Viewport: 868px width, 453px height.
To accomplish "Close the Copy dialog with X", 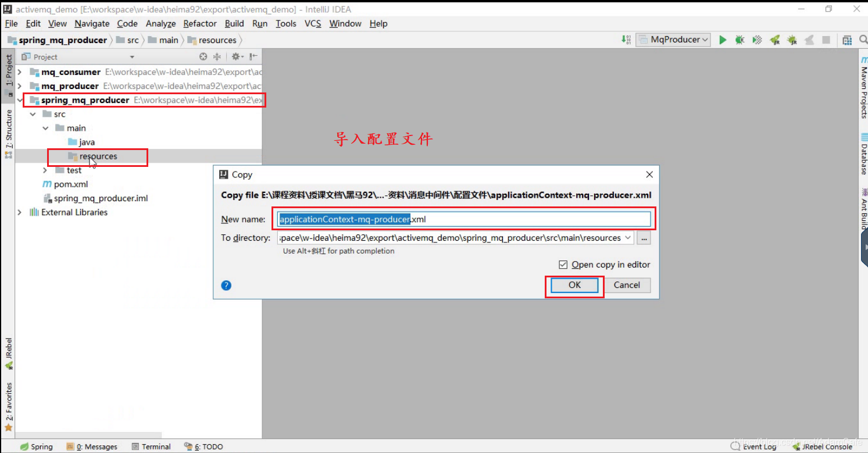I will [x=649, y=174].
